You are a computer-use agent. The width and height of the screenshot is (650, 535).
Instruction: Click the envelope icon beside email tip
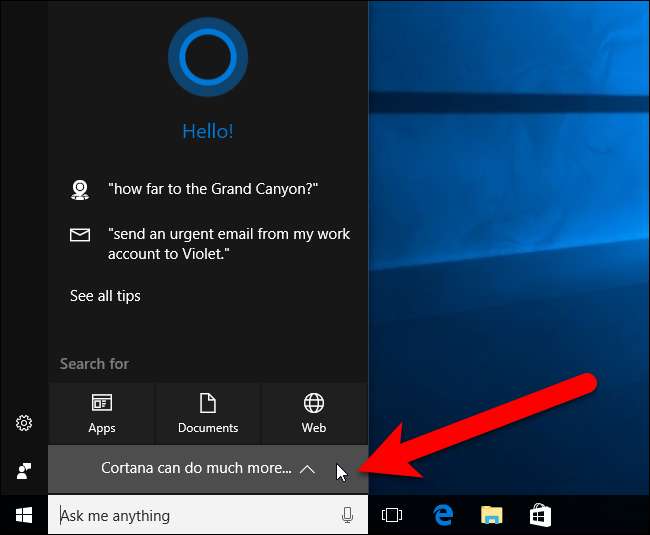[79, 236]
